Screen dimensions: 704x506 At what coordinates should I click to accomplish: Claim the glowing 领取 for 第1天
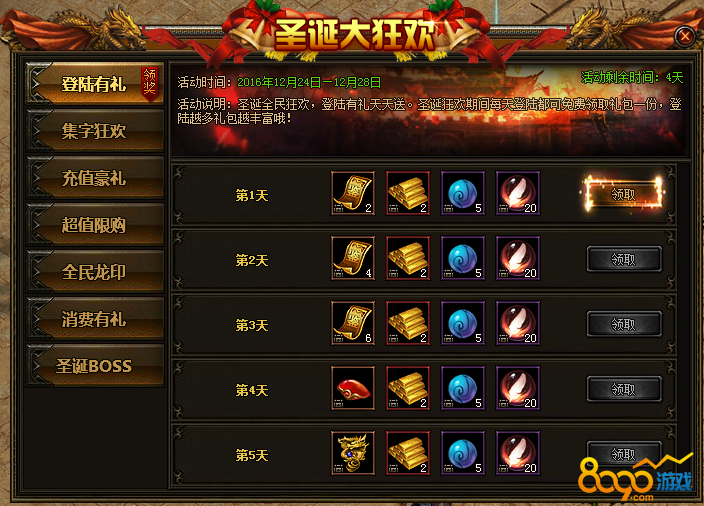point(624,194)
